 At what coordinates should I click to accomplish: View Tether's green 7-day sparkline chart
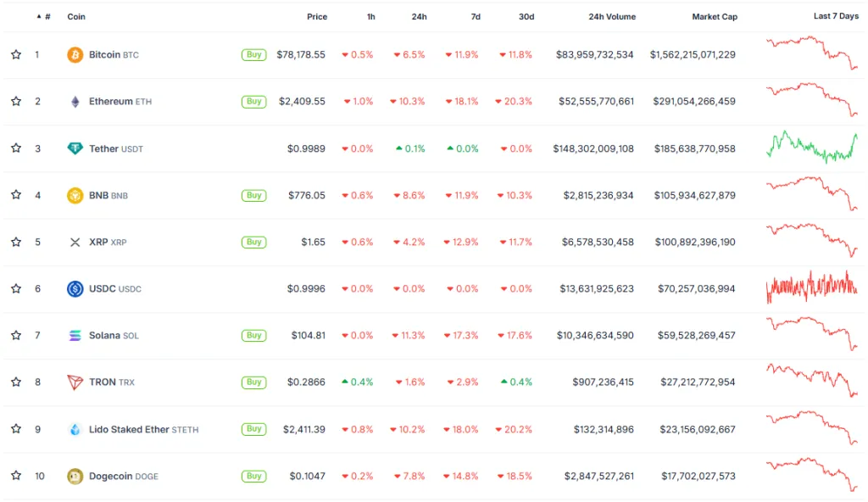812,147
